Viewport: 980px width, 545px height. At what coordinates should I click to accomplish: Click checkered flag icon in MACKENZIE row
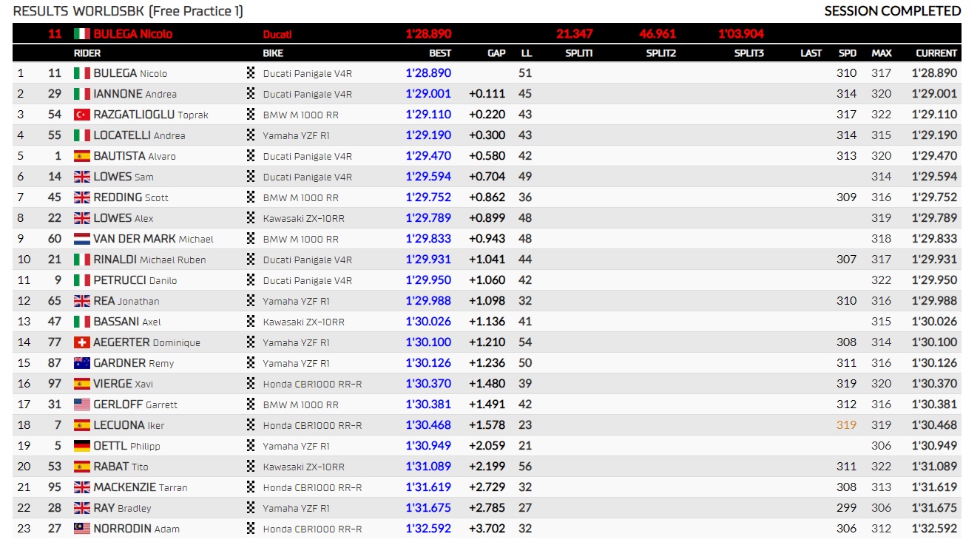point(251,487)
